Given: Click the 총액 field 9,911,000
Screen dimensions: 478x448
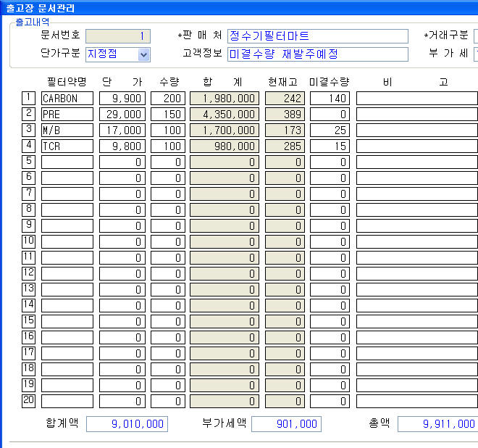Looking at the screenshot, I should (x=437, y=424).
